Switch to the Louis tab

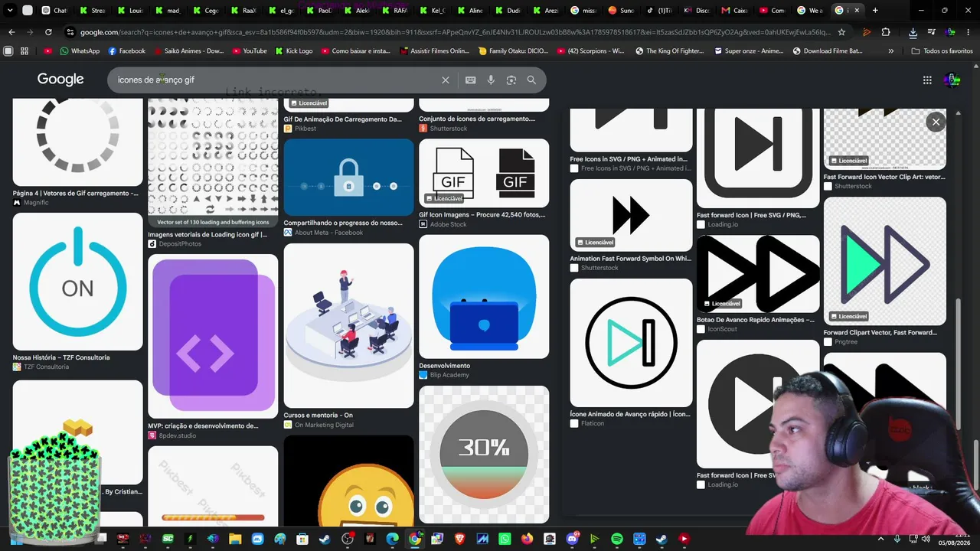(x=129, y=11)
